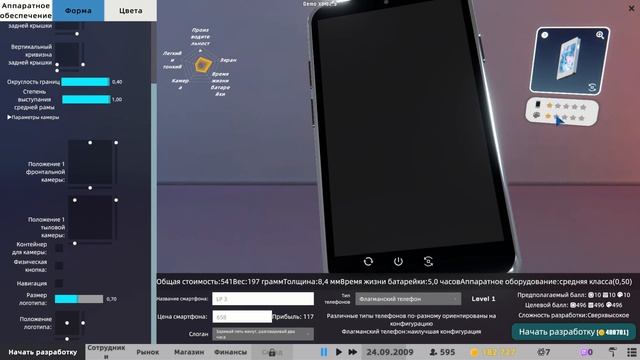This screenshot has width=640, height=360.
Task: Adjust the Размер логотипа slider
Action: (x=79, y=299)
